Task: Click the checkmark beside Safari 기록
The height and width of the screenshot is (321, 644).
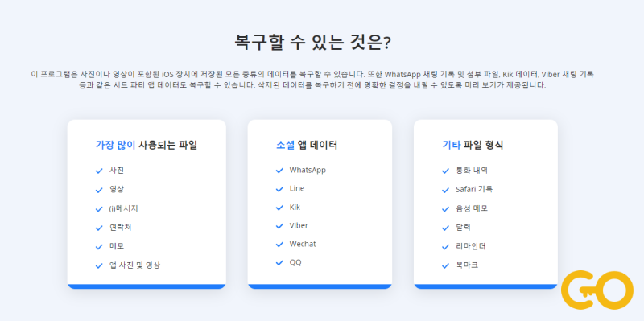Action: (446, 190)
